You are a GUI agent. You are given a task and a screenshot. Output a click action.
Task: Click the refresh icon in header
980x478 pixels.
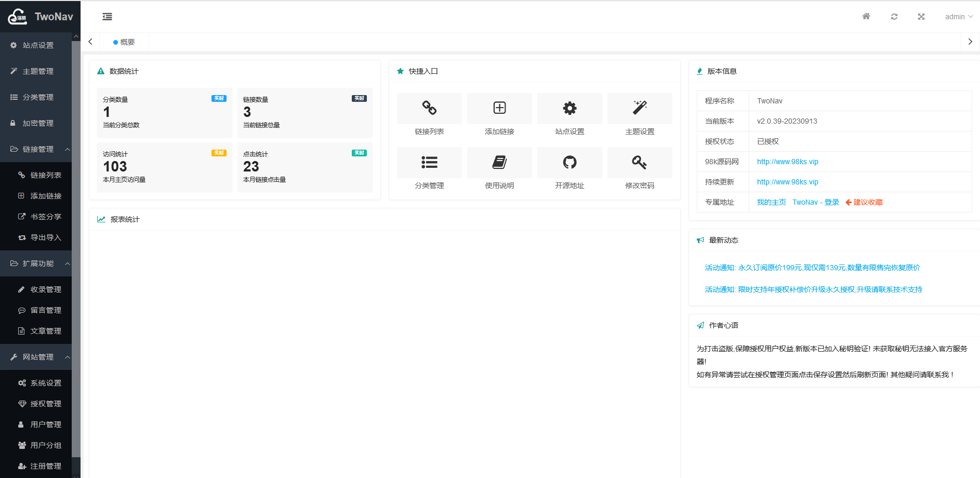tap(894, 17)
